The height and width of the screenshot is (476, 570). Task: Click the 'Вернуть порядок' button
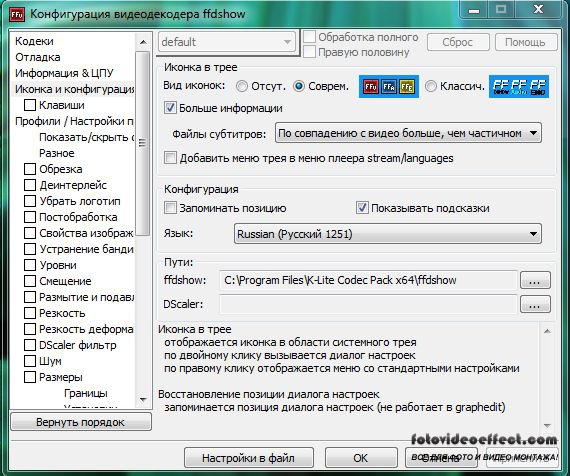(x=81, y=422)
